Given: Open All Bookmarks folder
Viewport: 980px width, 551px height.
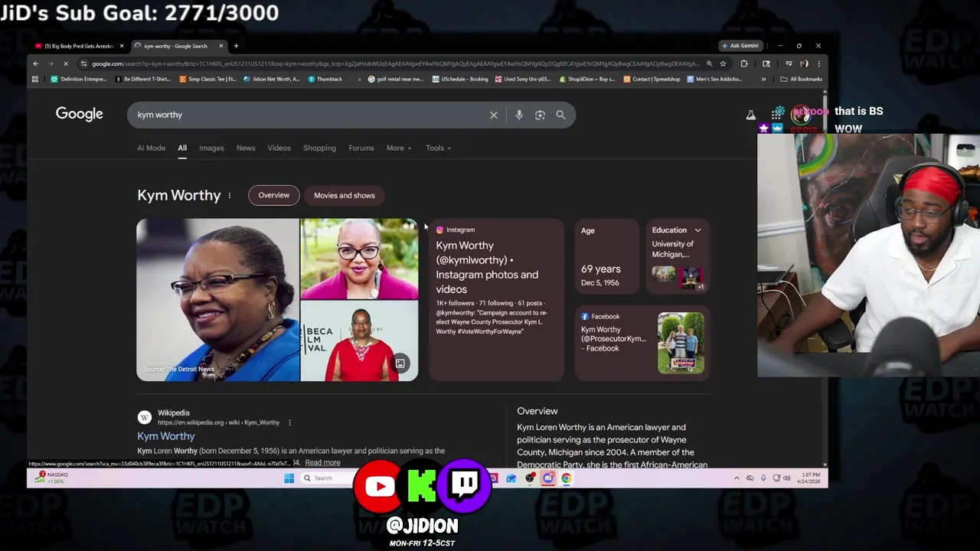Looking at the screenshot, I should 801,79.
